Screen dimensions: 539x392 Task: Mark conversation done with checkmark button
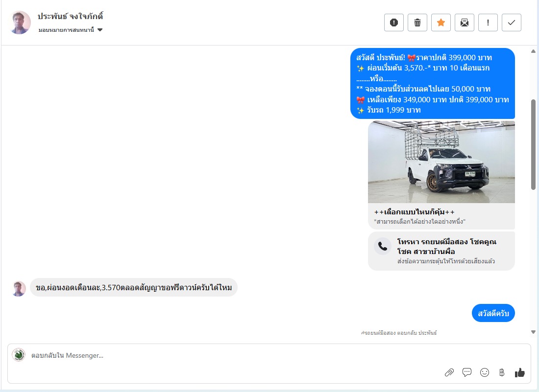pyautogui.click(x=512, y=23)
